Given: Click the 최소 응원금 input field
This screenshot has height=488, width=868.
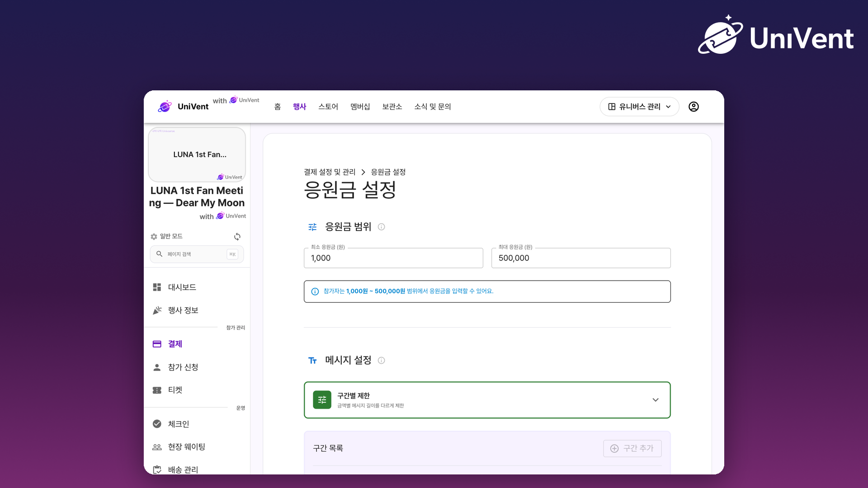Looking at the screenshot, I should [393, 258].
